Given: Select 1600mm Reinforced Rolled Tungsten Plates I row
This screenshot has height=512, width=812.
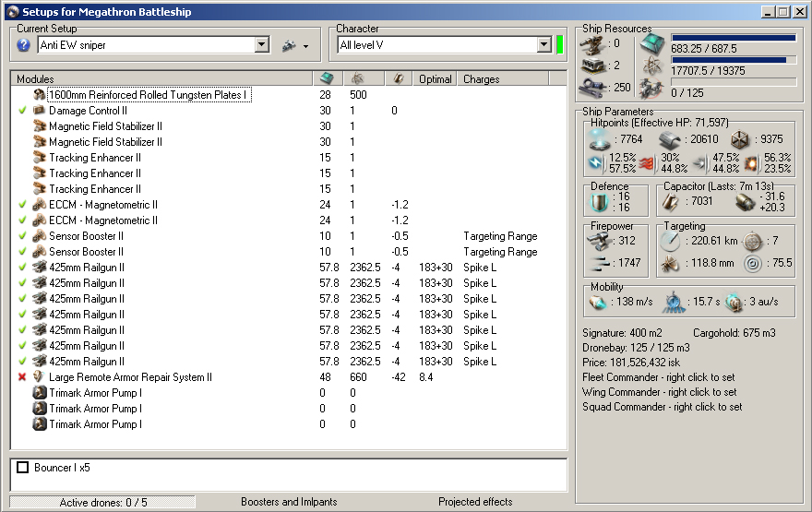Looking at the screenshot, I should point(288,95).
